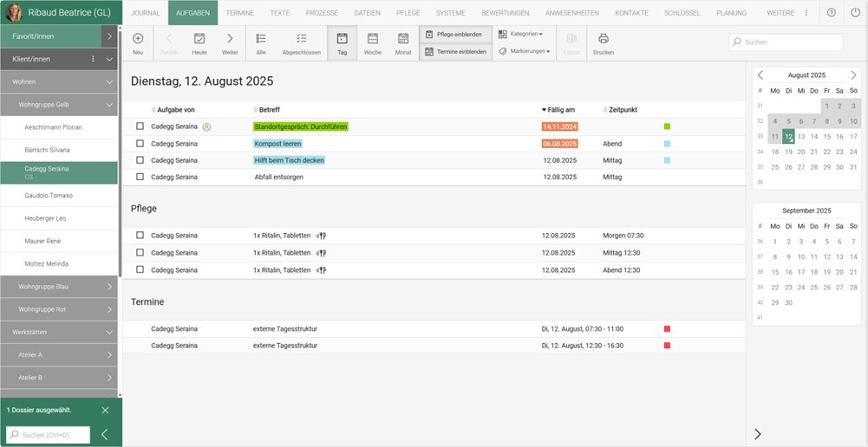Jump to today with Heute icon
Image resolution: width=868 pixels, height=447 pixels.
pyautogui.click(x=199, y=43)
